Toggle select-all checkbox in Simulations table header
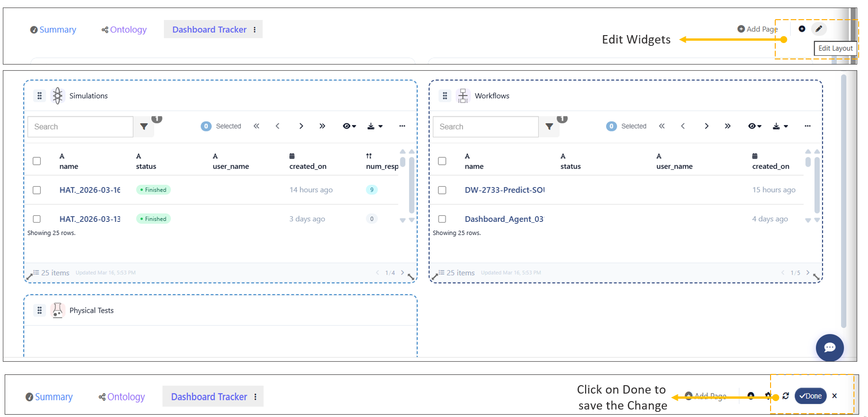The width and height of the screenshot is (868, 417). [37, 161]
